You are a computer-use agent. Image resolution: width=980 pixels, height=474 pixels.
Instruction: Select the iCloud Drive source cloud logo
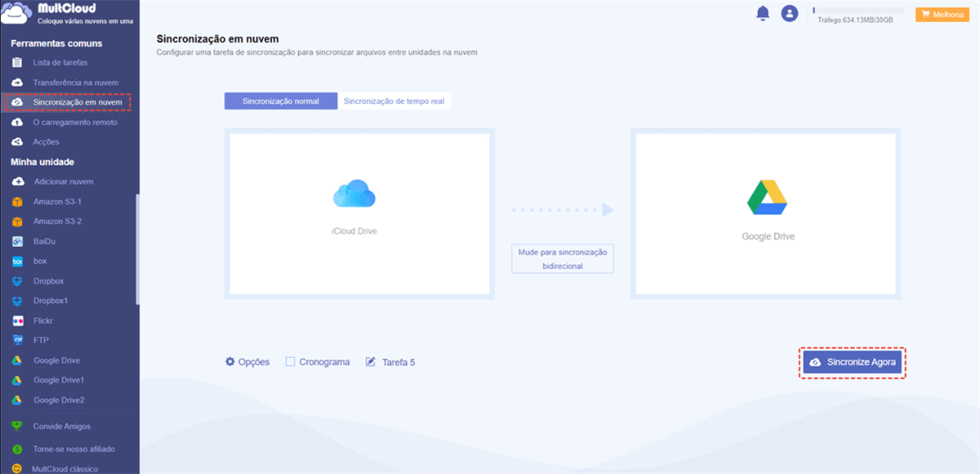click(354, 194)
